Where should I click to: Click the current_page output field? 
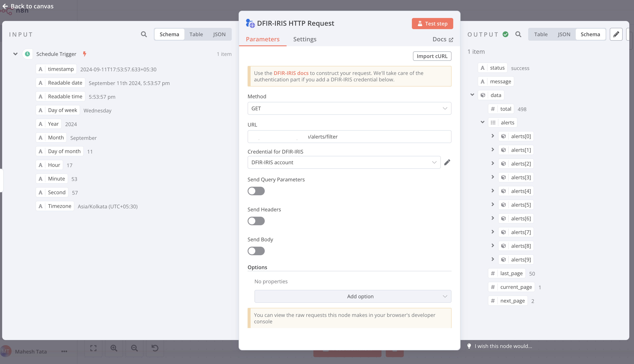[511, 287]
